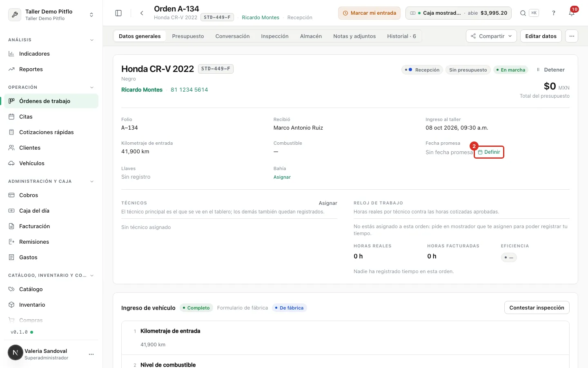Click the Marcar mi entrada button
This screenshot has height=368, width=588.
coord(369,13)
